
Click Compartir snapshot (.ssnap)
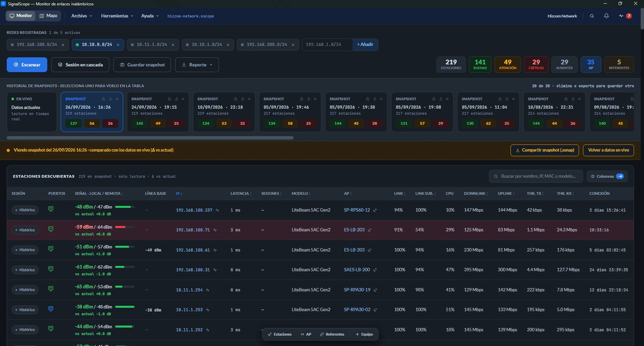point(545,150)
